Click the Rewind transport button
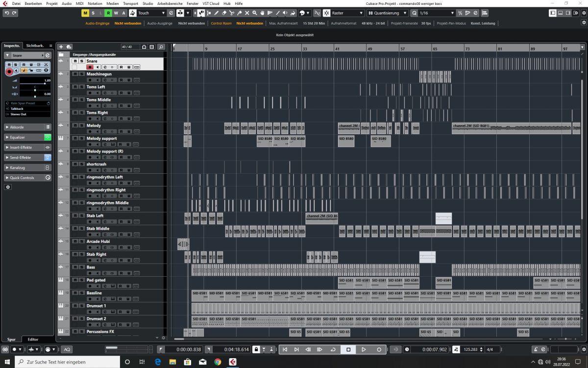 [308, 349]
